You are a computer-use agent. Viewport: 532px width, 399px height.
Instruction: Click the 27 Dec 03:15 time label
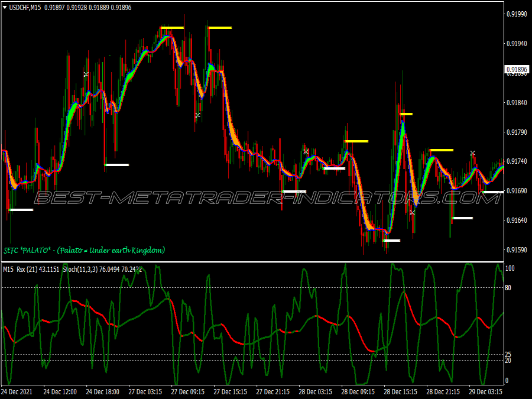145,391
